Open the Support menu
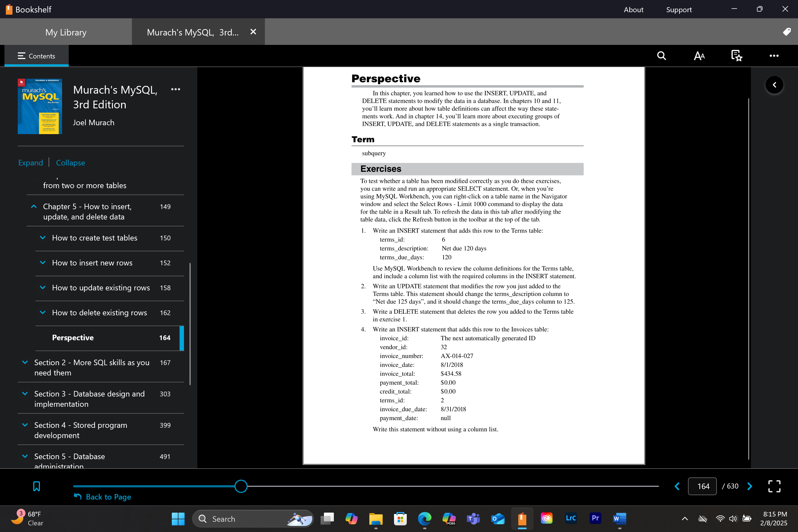Viewport: 798px width, 532px height. pos(679,9)
